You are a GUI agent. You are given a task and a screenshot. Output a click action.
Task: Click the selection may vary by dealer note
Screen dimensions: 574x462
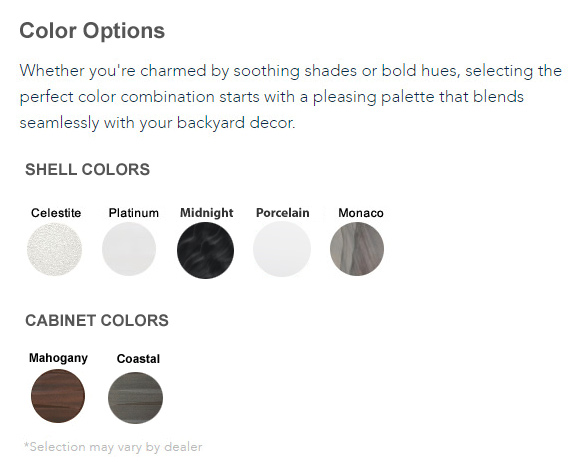click(113, 447)
